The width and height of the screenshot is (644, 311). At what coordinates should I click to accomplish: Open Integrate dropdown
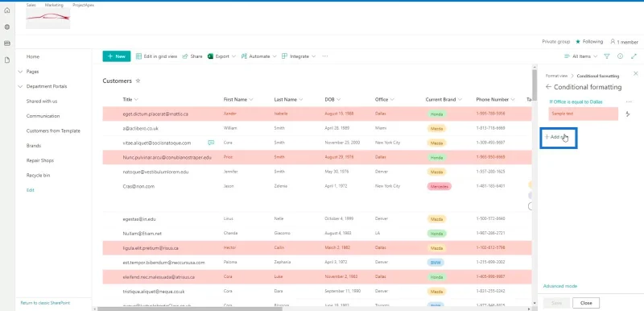click(x=299, y=56)
